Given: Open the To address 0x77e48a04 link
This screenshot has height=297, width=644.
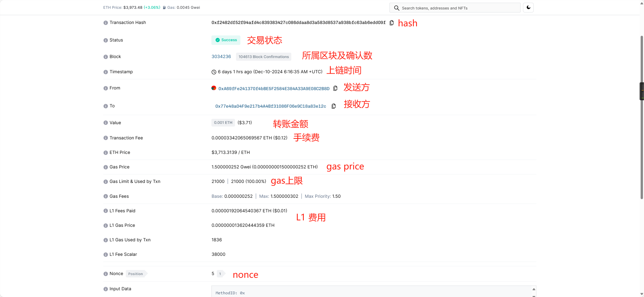Looking at the screenshot, I should pyautogui.click(x=271, y=106).
